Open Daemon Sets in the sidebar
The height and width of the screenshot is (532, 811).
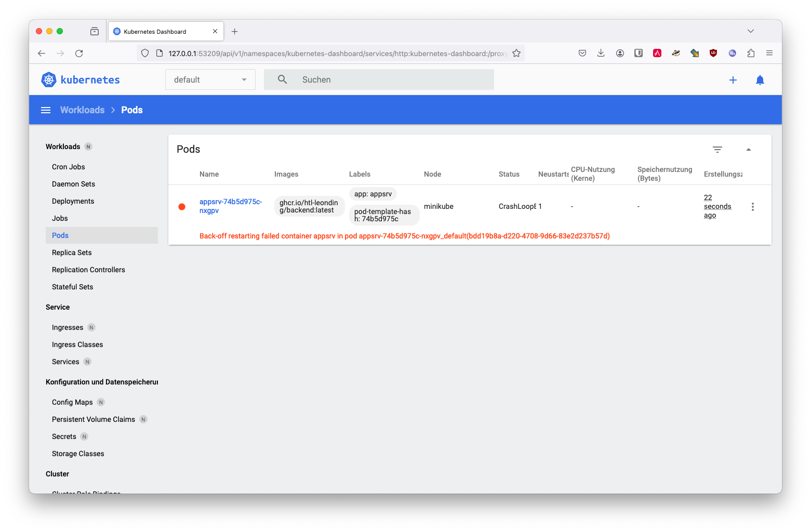tap(73, 184)
